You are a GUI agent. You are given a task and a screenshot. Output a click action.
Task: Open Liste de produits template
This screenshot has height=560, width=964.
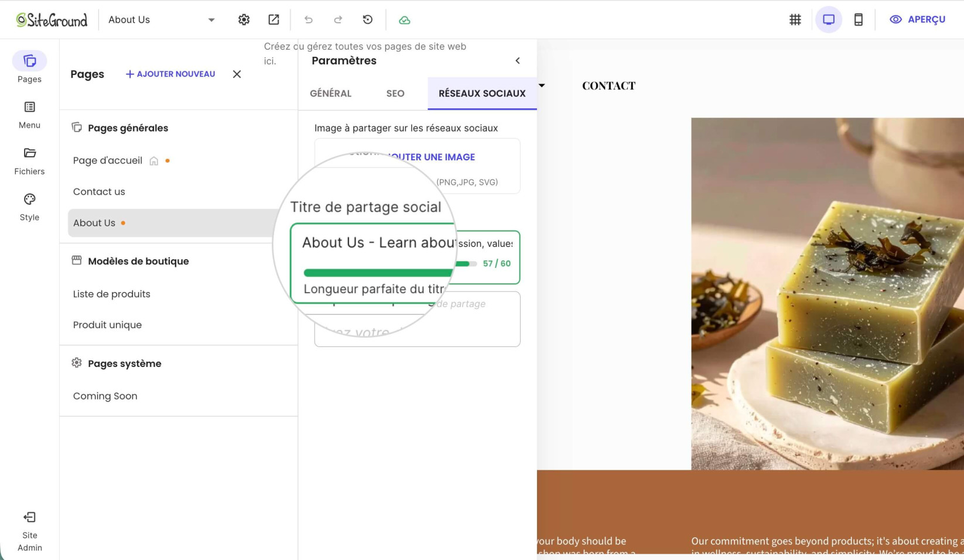111,294
